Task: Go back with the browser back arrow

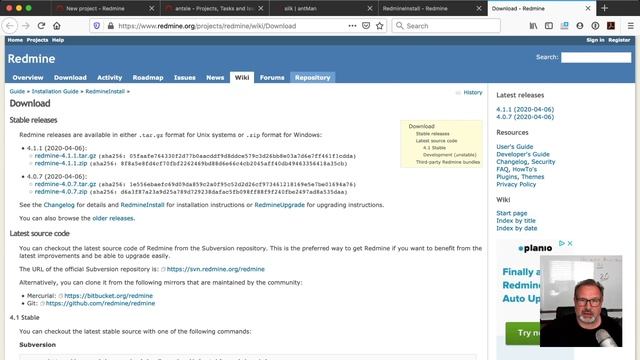Action: coord(10,26)
